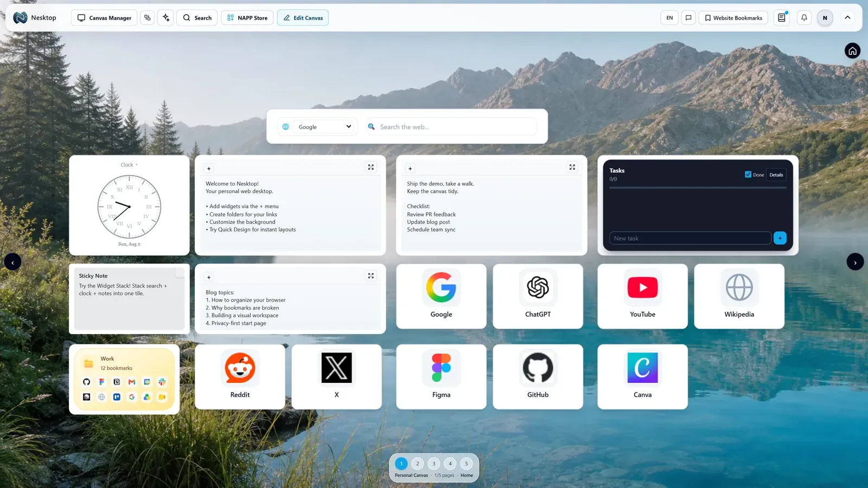Open the Work bookmarks folder title
868x488 pixels.
[107, 359]
